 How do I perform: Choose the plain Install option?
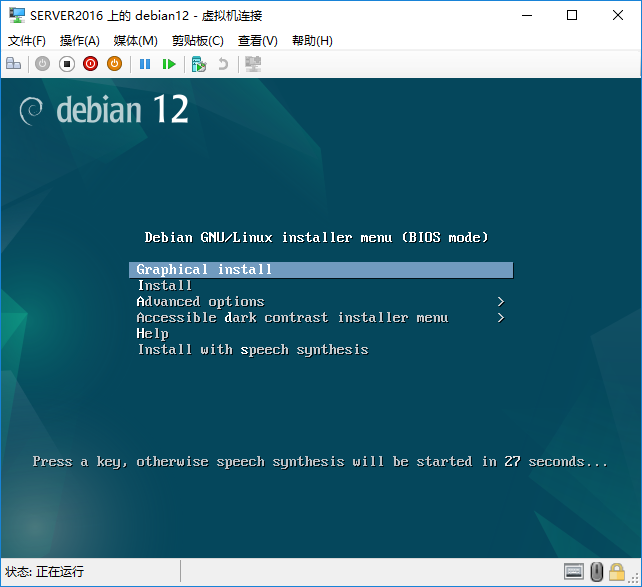pos(165,285)
